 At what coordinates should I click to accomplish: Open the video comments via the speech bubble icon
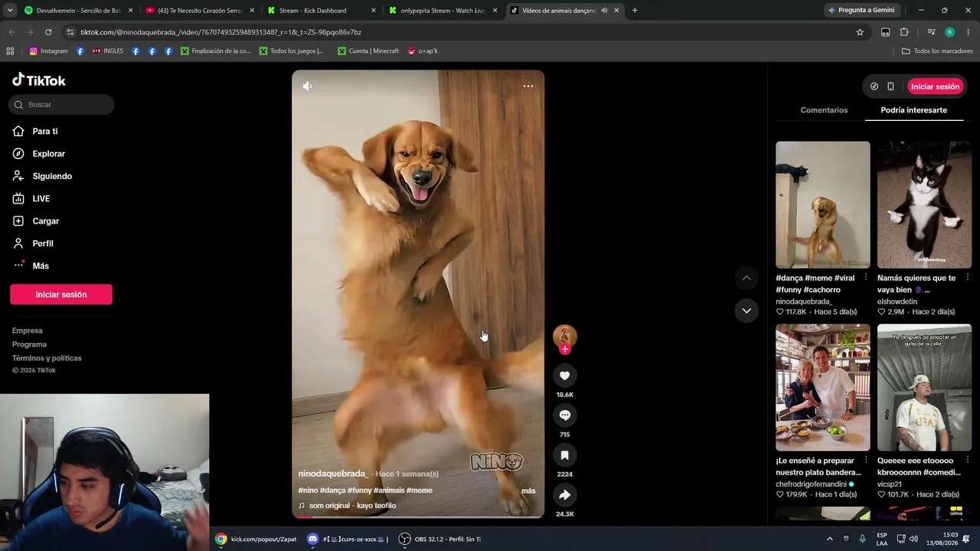565,416
